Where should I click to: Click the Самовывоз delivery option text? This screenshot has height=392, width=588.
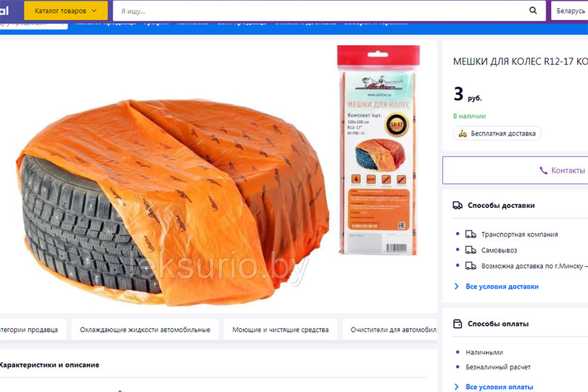(x=499, y=250)
